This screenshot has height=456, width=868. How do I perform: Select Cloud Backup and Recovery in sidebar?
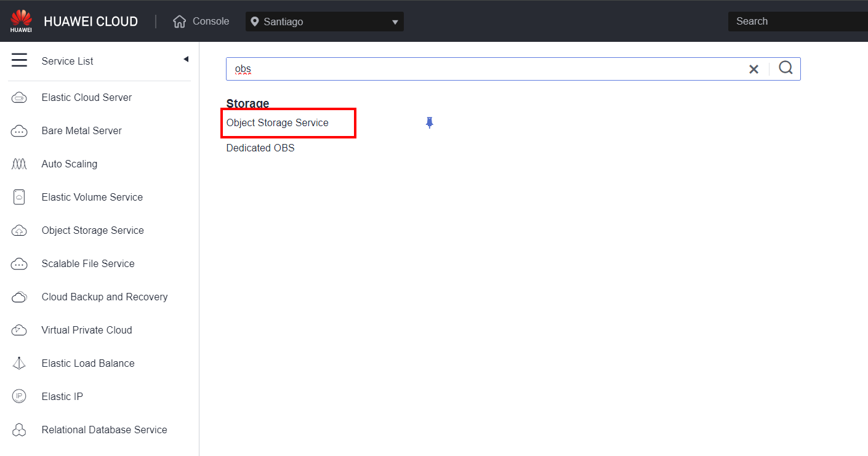click(x=105, y=297)
